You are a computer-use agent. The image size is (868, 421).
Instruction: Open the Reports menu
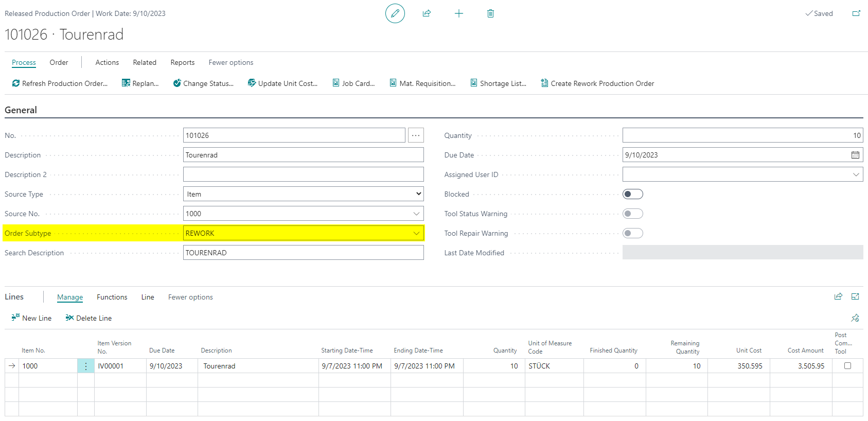click(x=183, y=62)
